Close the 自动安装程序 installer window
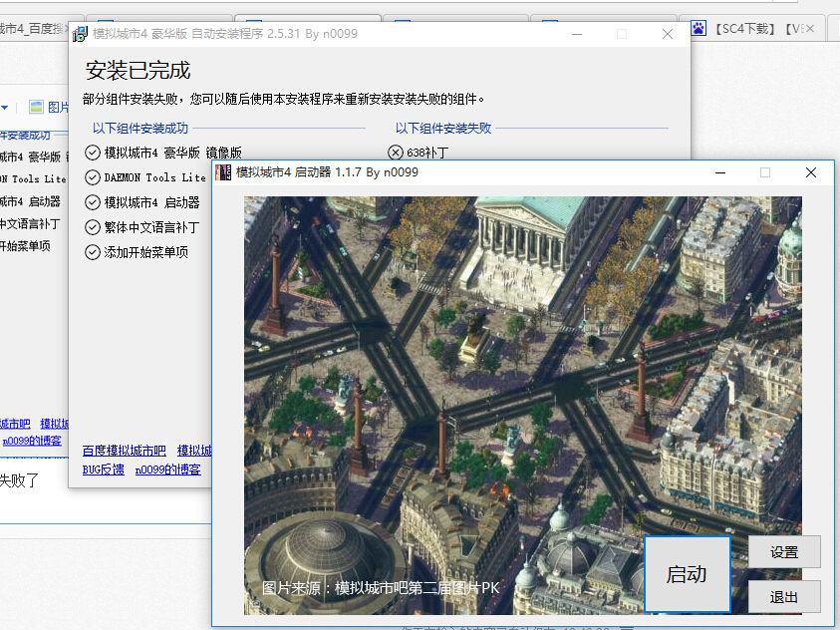The width and height of the screenshot is (840, 630). point(668,34)
